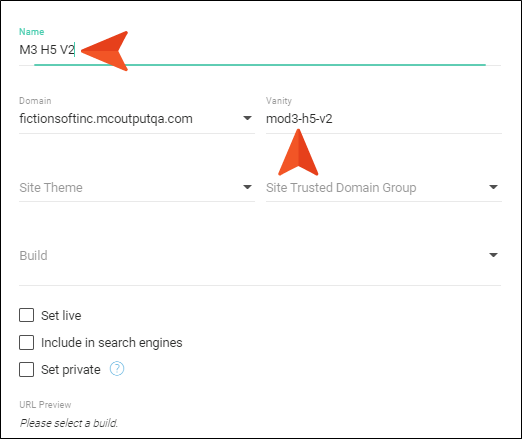Screen dimensions: 522x439
Task: Click the Name field containing M3 H5 V2
Action: click(260, 50)
